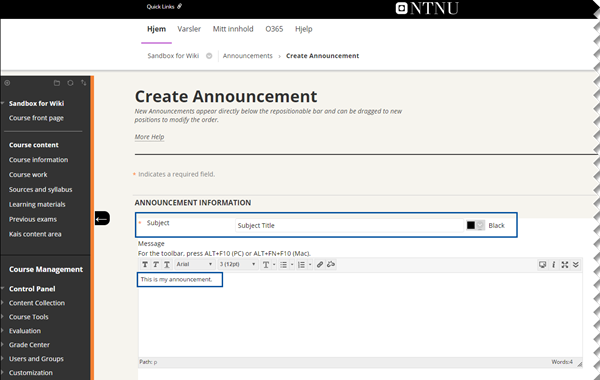The image size is (600, 380).
Task: Click the Course content heading in sidebar
Action: 34,145
